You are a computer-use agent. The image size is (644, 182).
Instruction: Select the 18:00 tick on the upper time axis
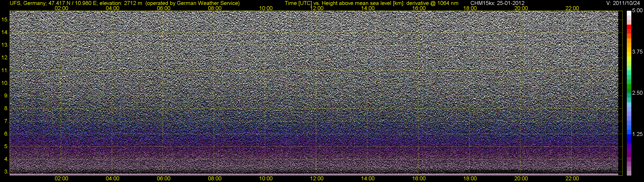coord(470,8)
